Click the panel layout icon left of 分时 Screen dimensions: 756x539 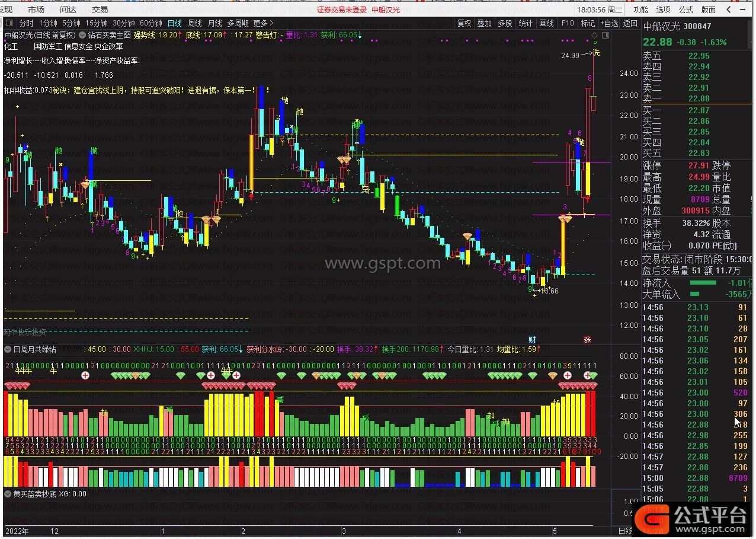pyautogui.click(x=10, y=24)
